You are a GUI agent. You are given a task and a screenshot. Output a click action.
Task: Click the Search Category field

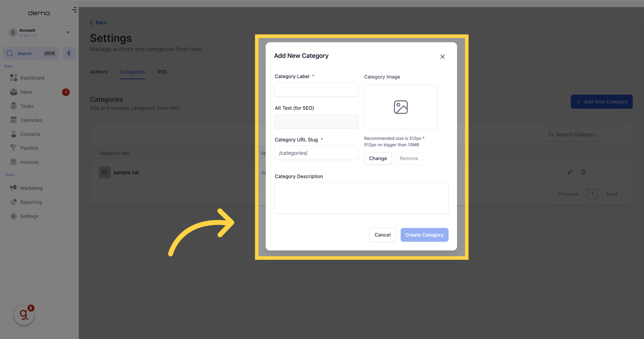pos(585,135)
